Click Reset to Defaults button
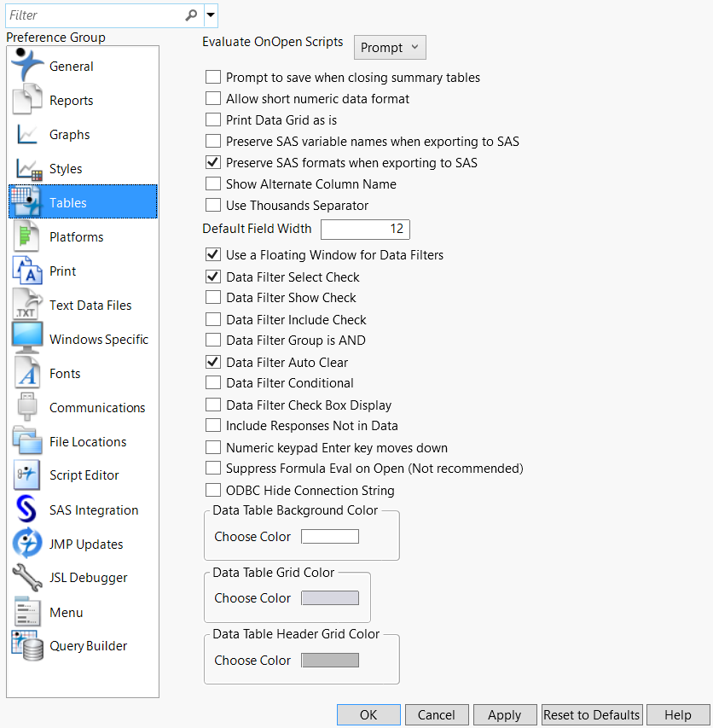This screenshot has width=713, height=728. pyautogui.click(x=592, y=714)
